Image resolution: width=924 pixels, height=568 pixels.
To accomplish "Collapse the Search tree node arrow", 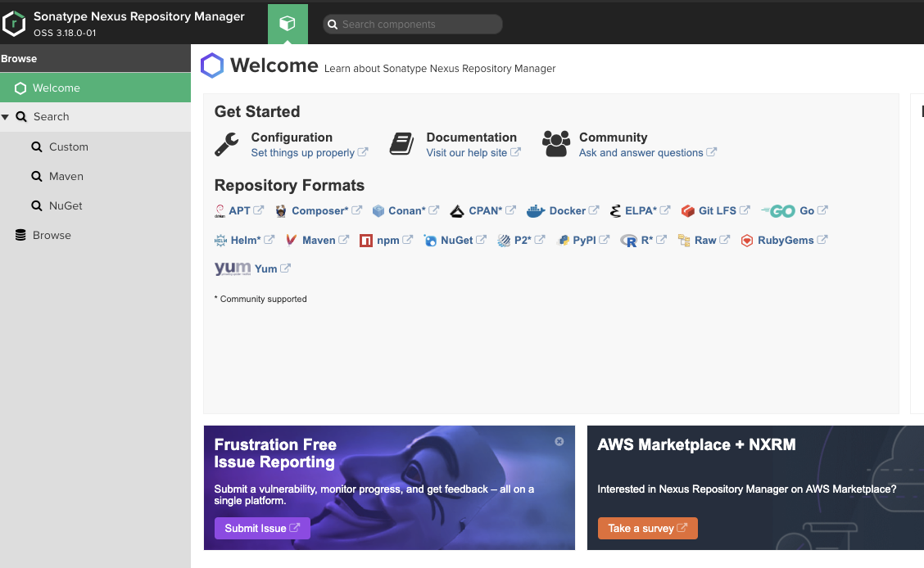I will (5, 117).
